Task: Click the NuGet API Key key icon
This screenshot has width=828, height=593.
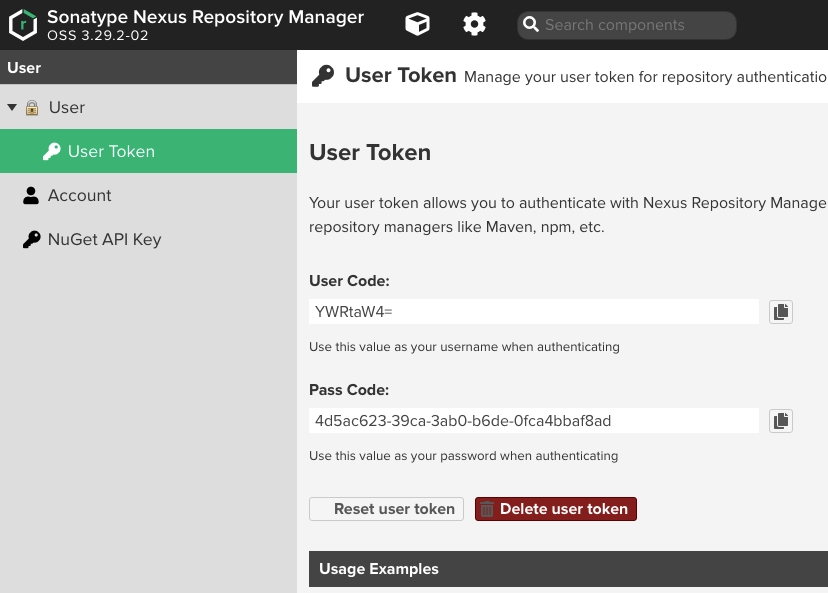Action: tap(31, 239)
